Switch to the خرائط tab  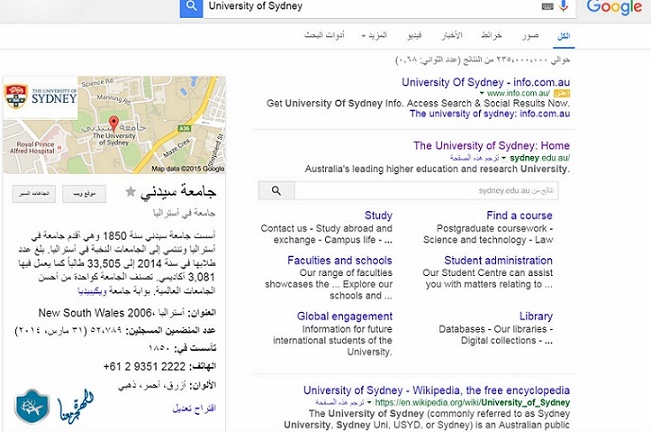point(492,36)
